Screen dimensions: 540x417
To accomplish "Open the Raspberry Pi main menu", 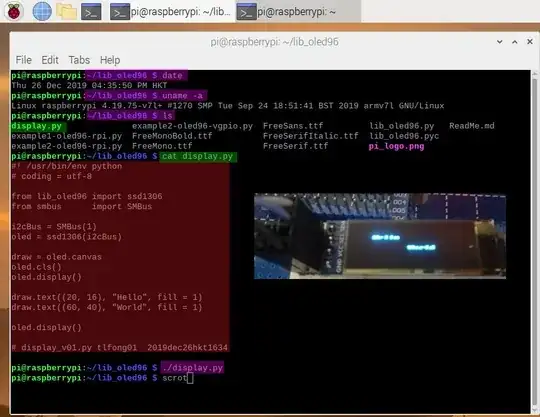I will tap(14, 11).
